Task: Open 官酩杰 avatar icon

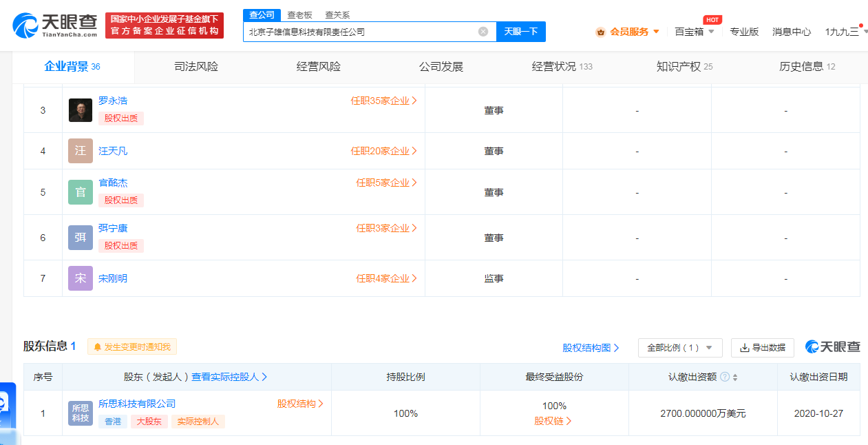Action: pos(81,192)
